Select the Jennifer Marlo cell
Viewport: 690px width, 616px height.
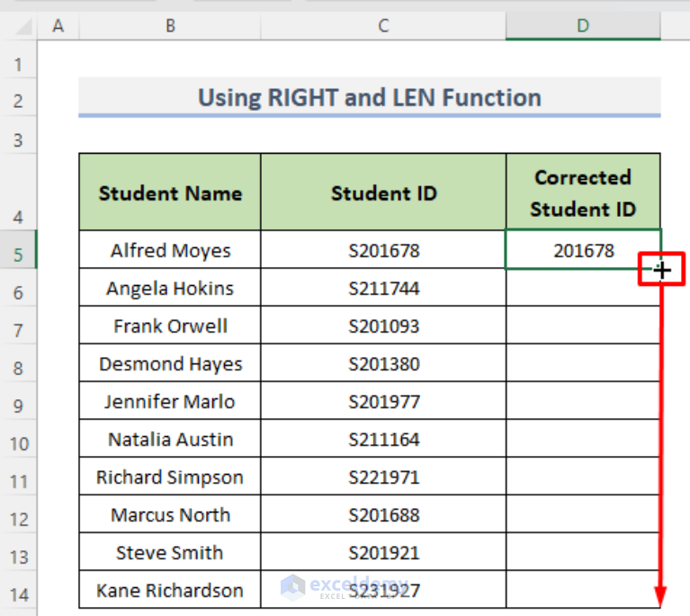tap(170, 401)
